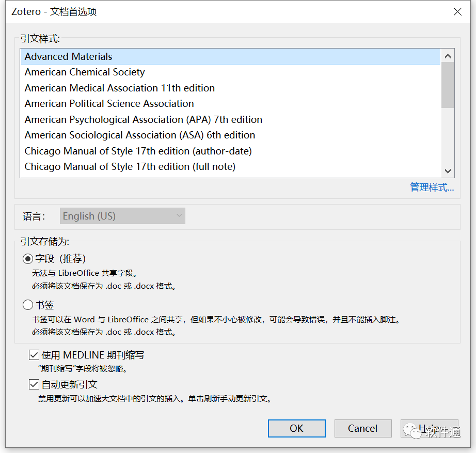Click the style list scroll down arrow
476x453 pixels.
pyautogui.click(x=448, y=171)
